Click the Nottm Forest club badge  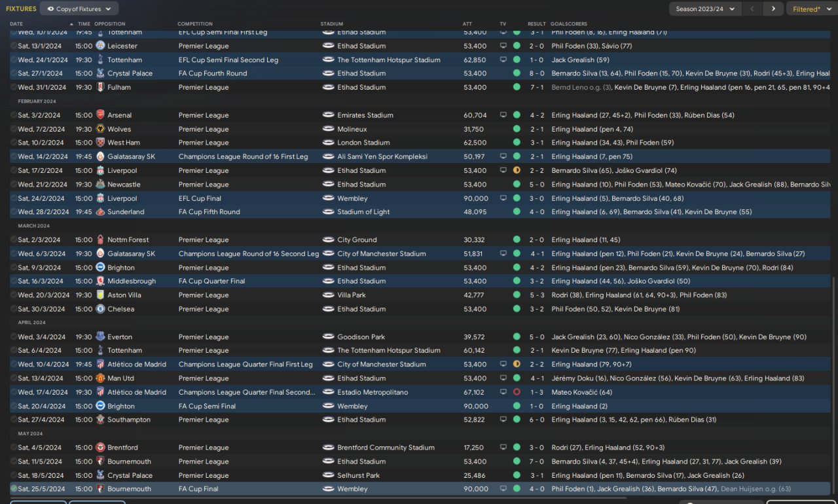coord(100,240)
